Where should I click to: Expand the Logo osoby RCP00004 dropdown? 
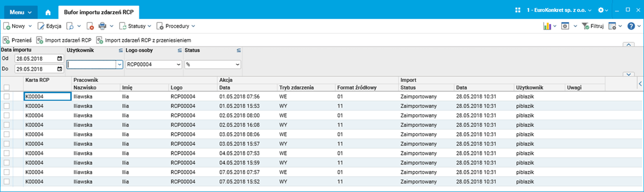(x=179, y=64)
